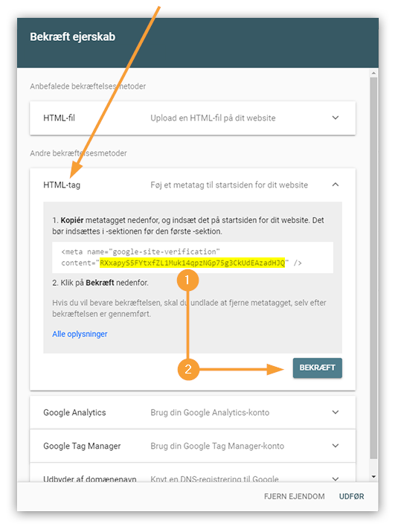The image size is (398, 532).
Task: Collapse the HTML-tag section chevron
Action: click(x=336, y=185)
